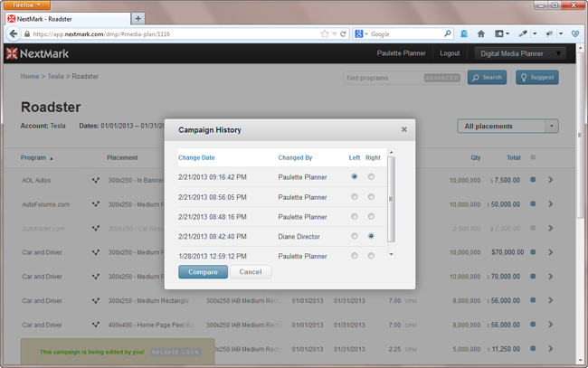Click the bookmark star icon
Image resolution: width=588 pixels, height=368 pixels.
[x=325, y=34]
